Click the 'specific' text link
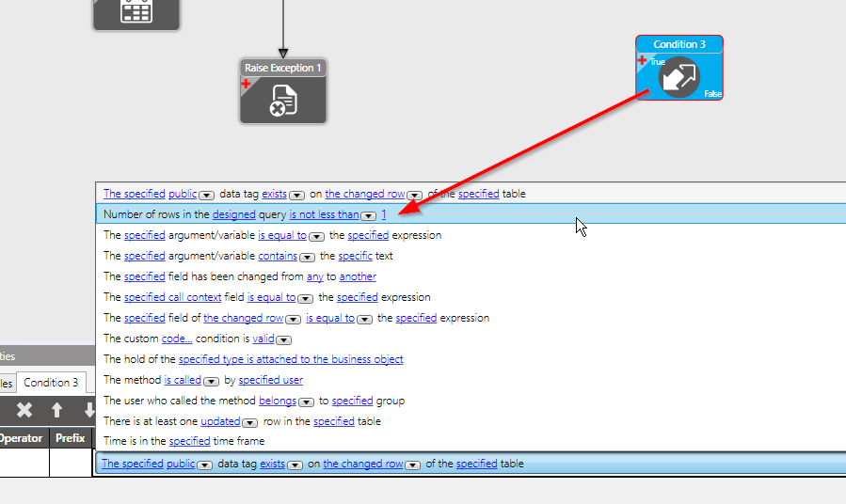This screenshot has height=504, width=846. pyautogui.click(x=355, y=256)
